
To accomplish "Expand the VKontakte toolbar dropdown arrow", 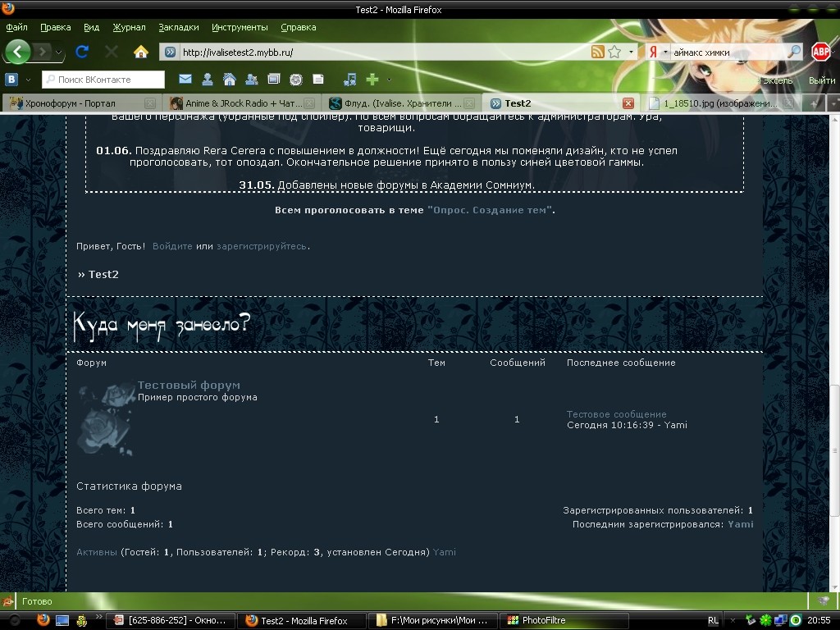I will [x=28, y=80].
